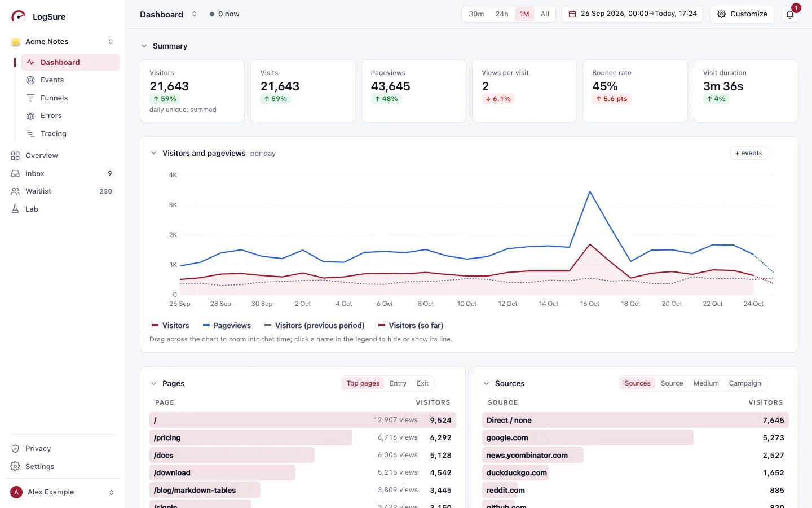Click the Inbox tray icon
Viewport: 812px width, 508px height.
15,174
